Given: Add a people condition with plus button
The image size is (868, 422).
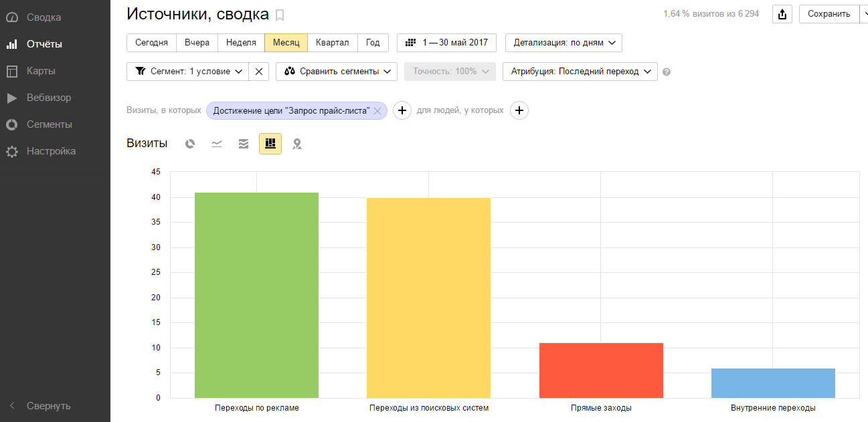Looking at the screenshot, I should [519, 111].
